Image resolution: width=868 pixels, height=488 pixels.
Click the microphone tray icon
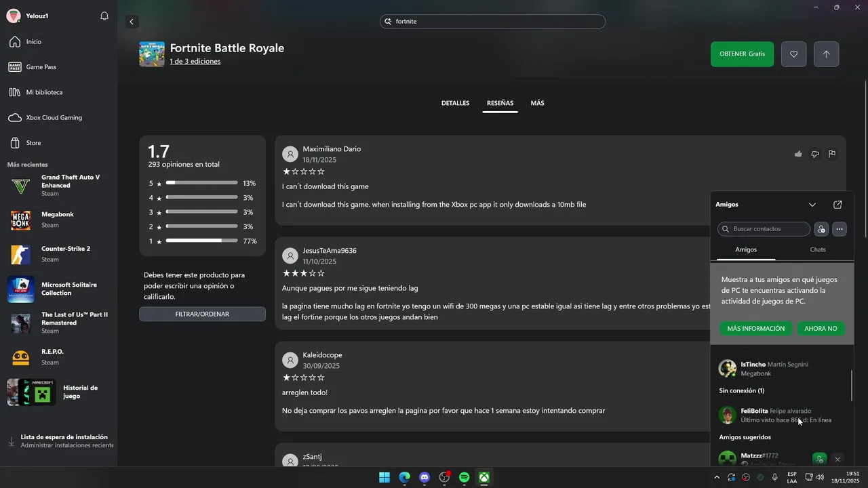pyautogui.click(x=774, y=477)
